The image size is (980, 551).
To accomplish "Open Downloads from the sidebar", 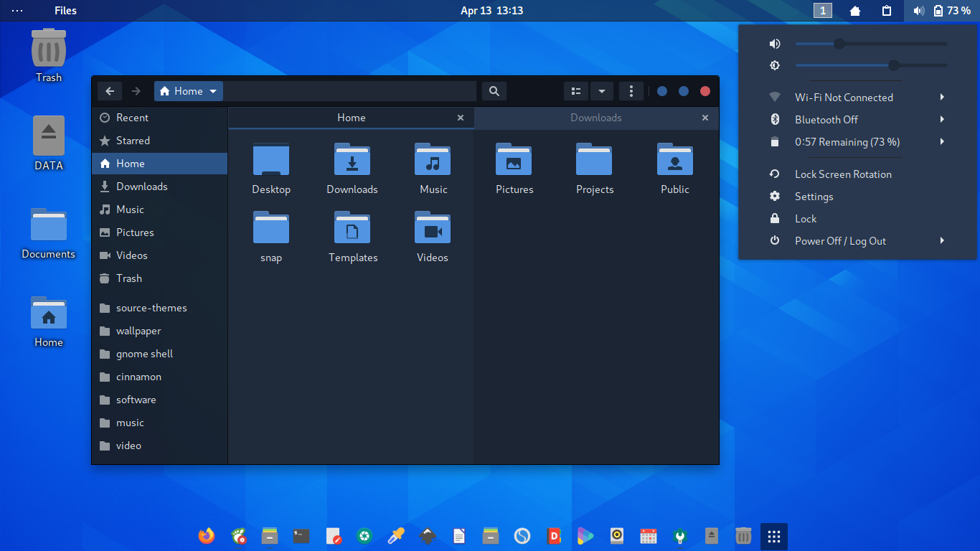I will pos(159,187).
